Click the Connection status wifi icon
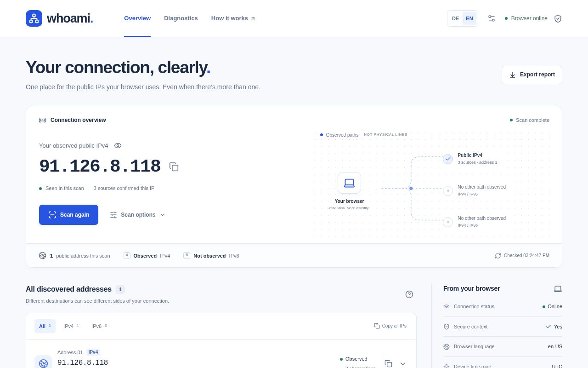Screen dimensions: 588x368 447,307
